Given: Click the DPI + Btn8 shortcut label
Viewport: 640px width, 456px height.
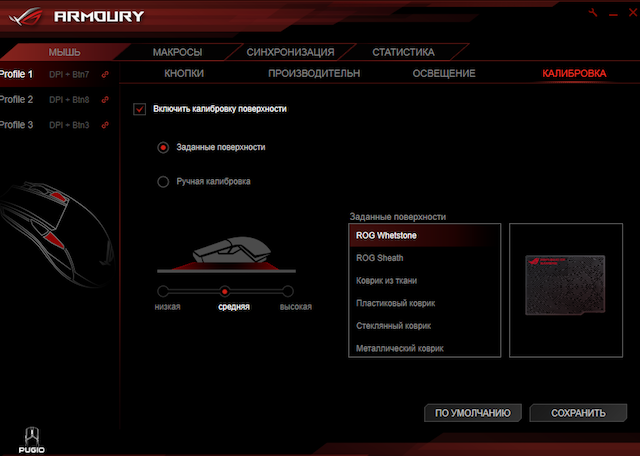Looking at the screenshot, I should click(69, 100).
